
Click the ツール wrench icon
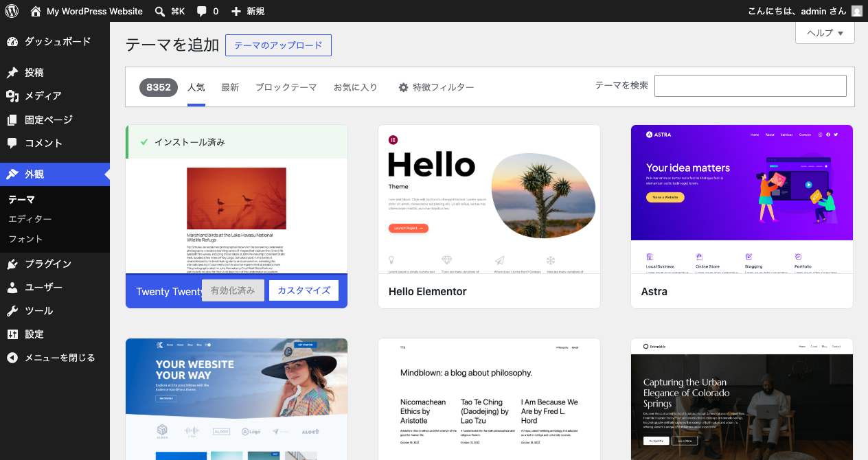12,311
